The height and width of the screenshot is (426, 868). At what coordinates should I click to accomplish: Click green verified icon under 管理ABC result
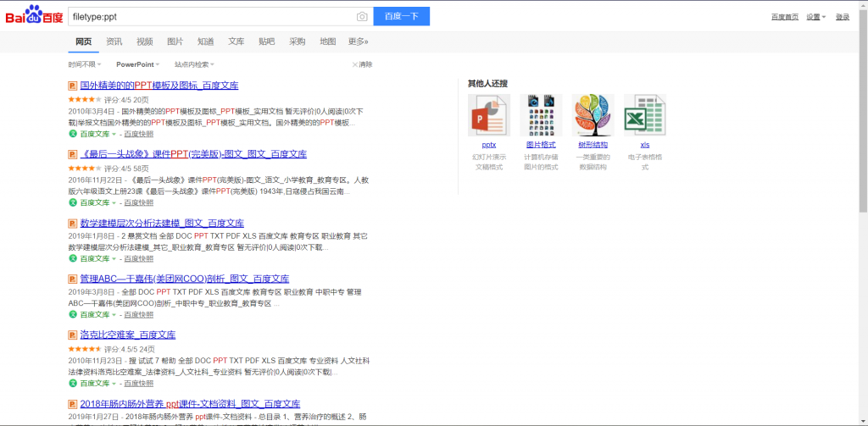pyautogui.click(x=72, y=314)
